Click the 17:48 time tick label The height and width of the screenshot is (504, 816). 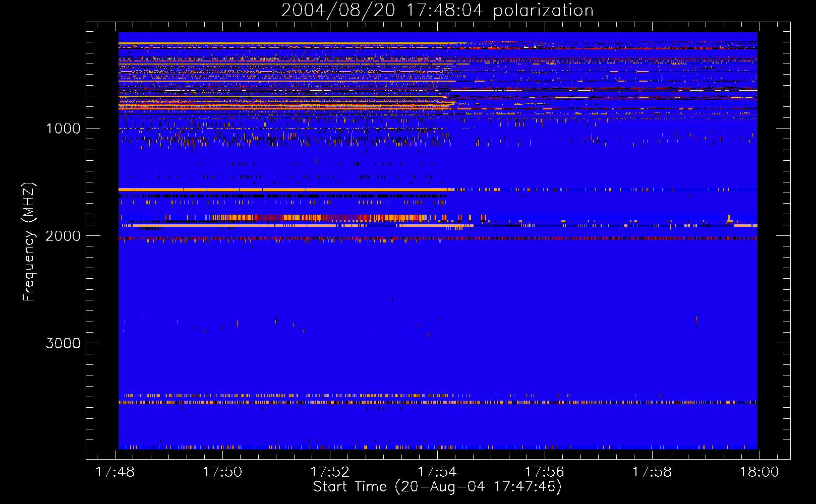tap(115, 472)
